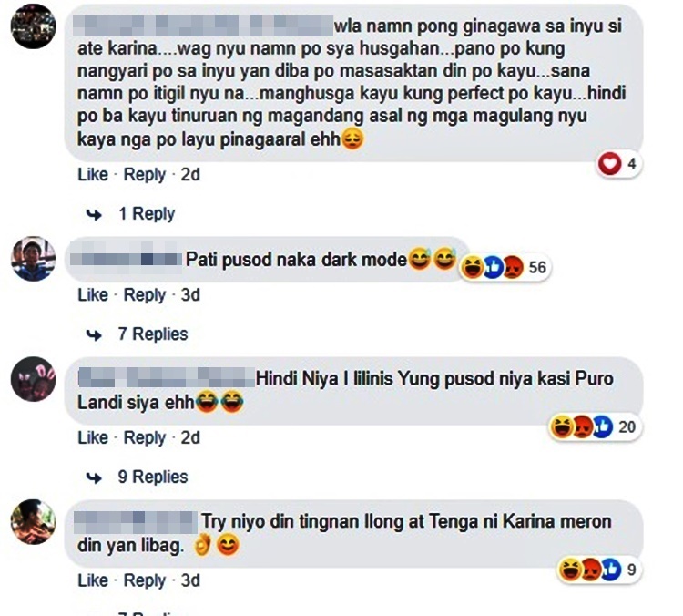Click the reply arrow icon beside '1 Reply'
The width and height of the screenshot is (683, 616).
click(x=94, y=214)
